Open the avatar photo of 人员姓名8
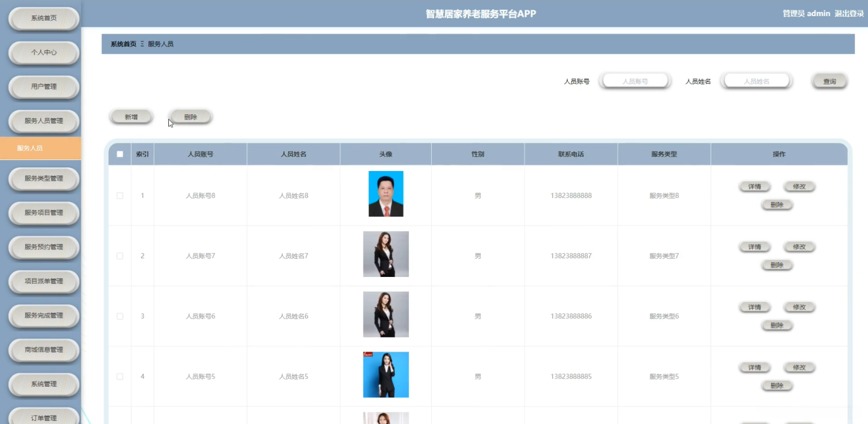 (386, 194)
